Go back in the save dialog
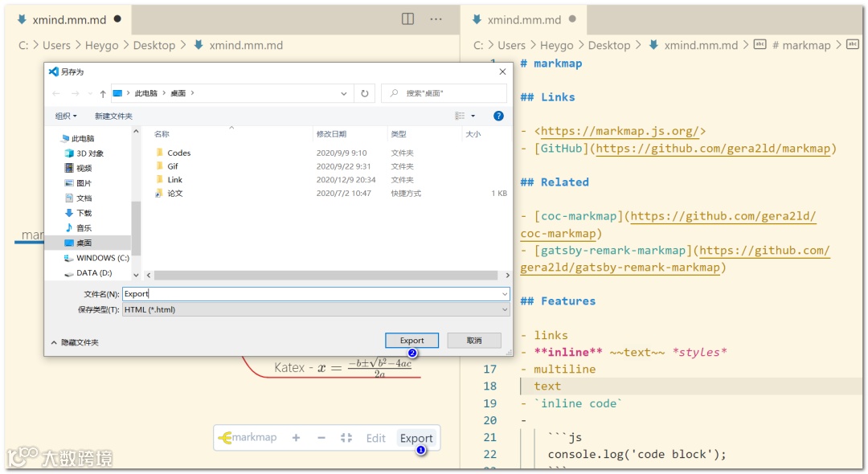Screen dimensions: 868x474 click(56, 93)
